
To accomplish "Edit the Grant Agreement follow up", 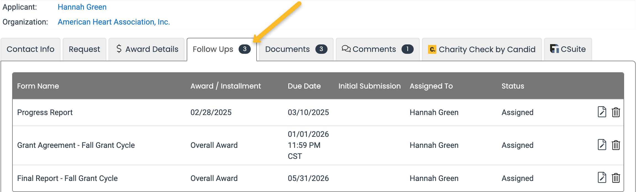I will tap(602, 145).
